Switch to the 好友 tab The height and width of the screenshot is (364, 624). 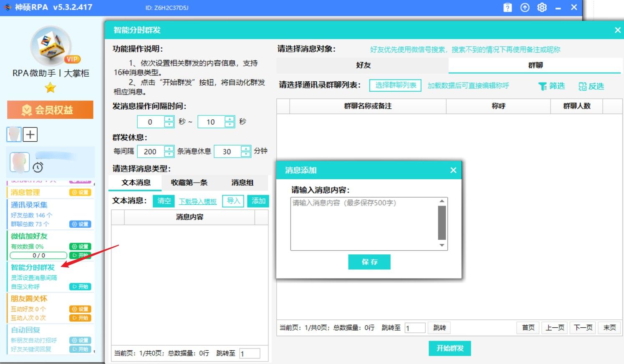[363, 65]
